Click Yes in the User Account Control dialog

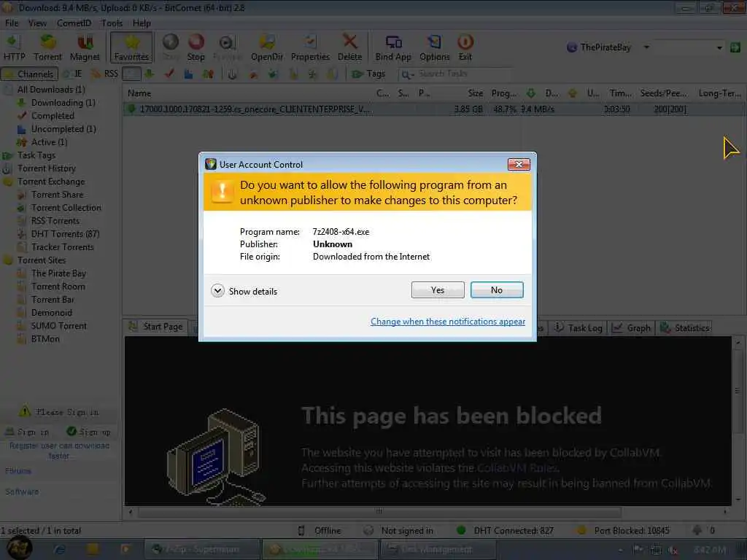click(438, 290)
